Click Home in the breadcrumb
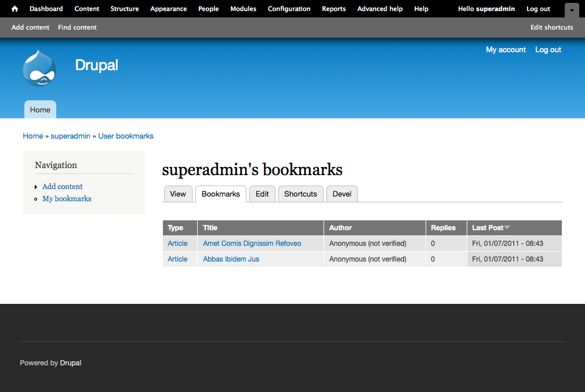 [x=33, y=136]
